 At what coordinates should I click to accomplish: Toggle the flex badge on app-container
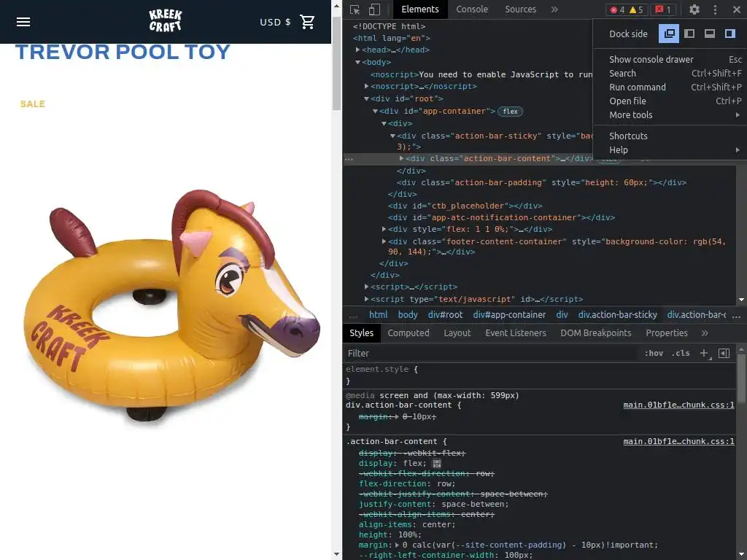tap(510, 112)
